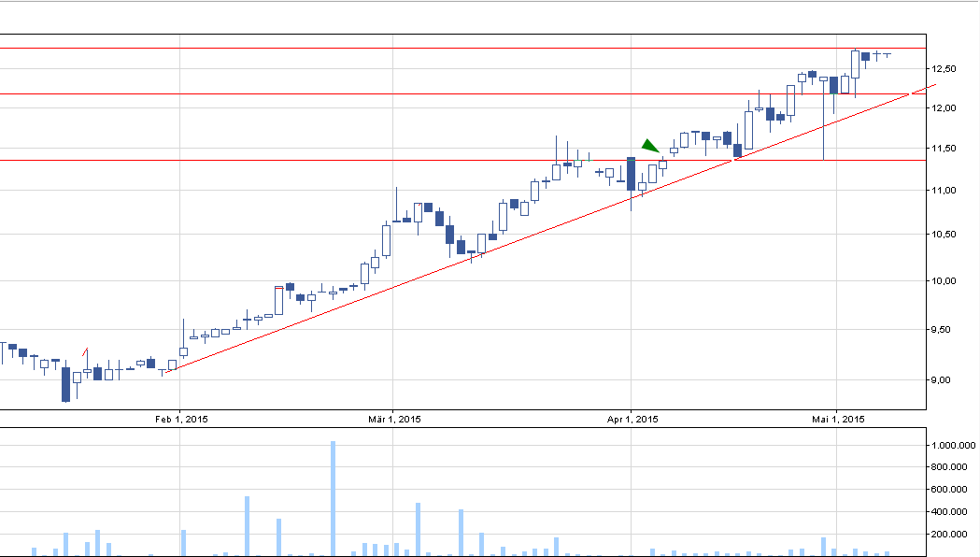This screenshot has height=557, width=980.
Task: Click the large dark candle at January low
Action: [x=65, y=384]
